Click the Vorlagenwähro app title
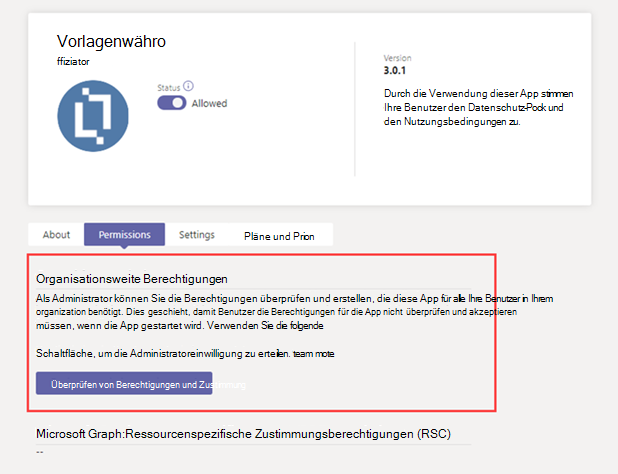 coord(111,41)
